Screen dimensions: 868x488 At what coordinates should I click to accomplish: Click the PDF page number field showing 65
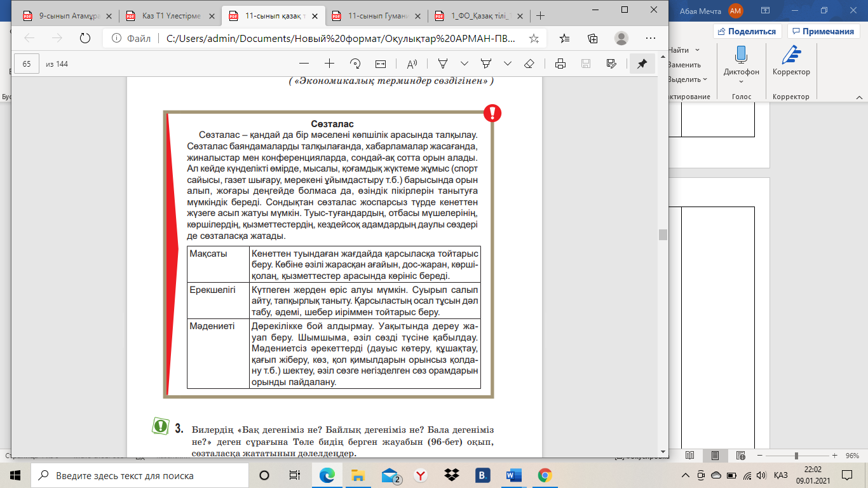pyautogui.click(x=27, y=64)
